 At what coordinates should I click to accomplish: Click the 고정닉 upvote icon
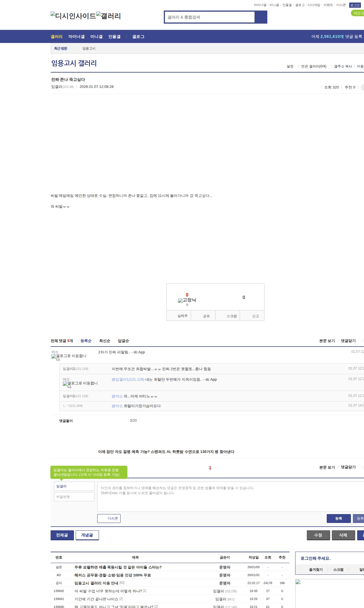[x=187, y=300]
